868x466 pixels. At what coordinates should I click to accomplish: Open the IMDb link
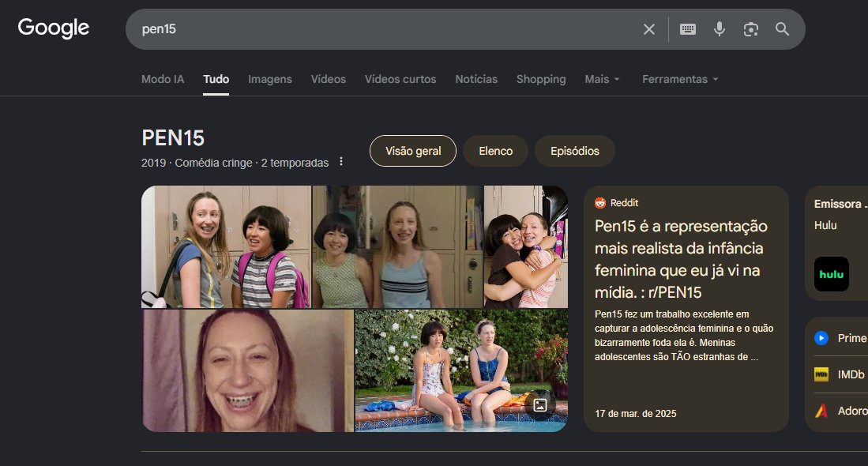coord(851,374)
